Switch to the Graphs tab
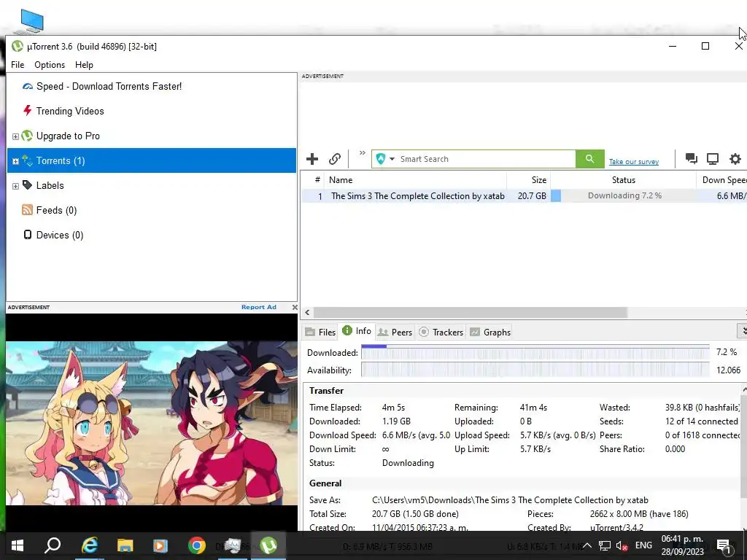Image resolution: width=747 pixels, height=560 pixels. click(490, 332)
